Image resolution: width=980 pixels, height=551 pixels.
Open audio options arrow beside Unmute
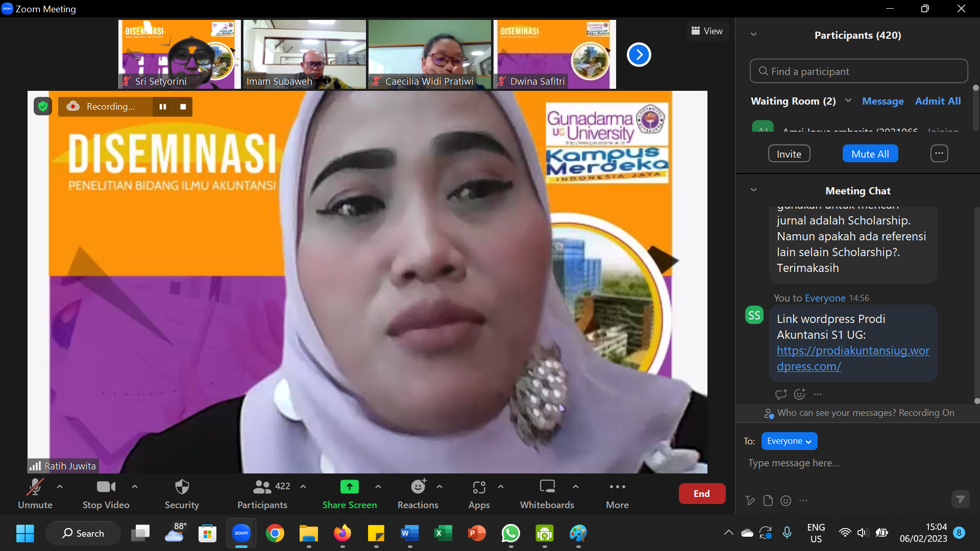[60, 487]
